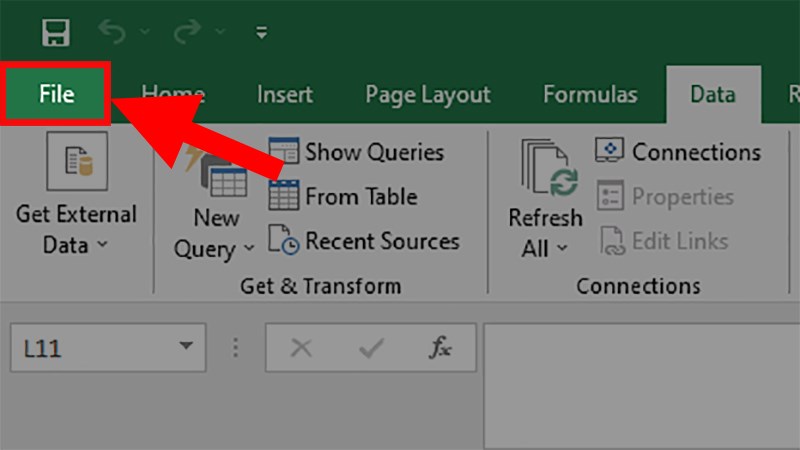800x450 pixels.
Task: Open the Redo history dropdown arrow
Action: point(220,32)
